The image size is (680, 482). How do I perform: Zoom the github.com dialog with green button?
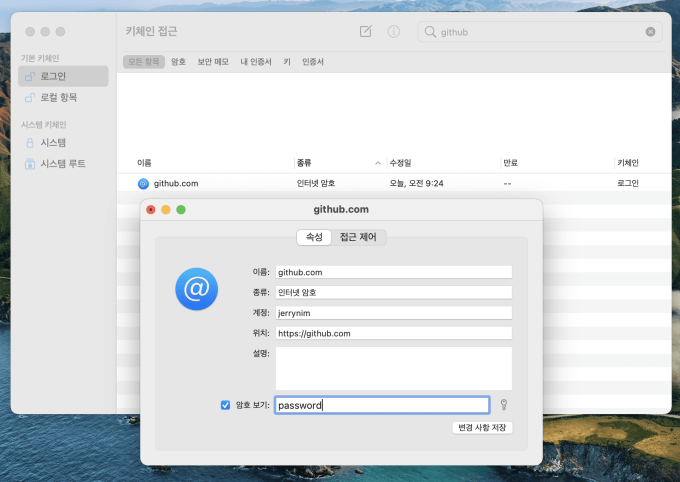[x=181, y=210]
